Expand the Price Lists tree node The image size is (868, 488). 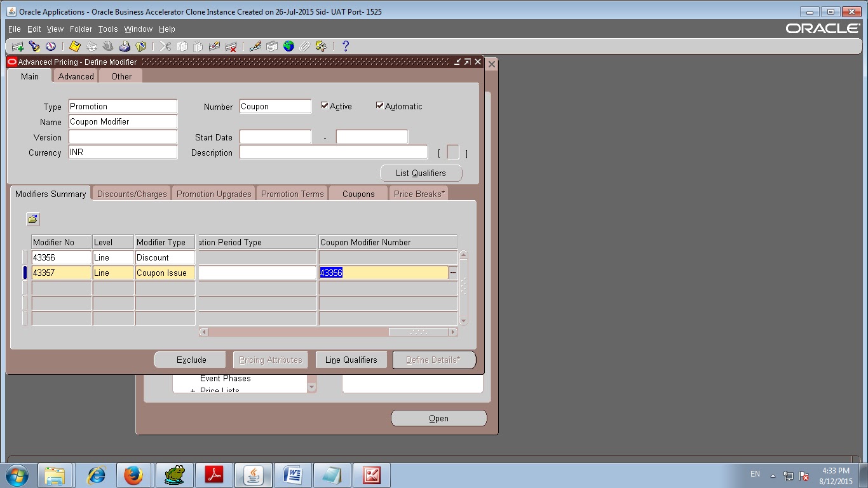point(193,391)
